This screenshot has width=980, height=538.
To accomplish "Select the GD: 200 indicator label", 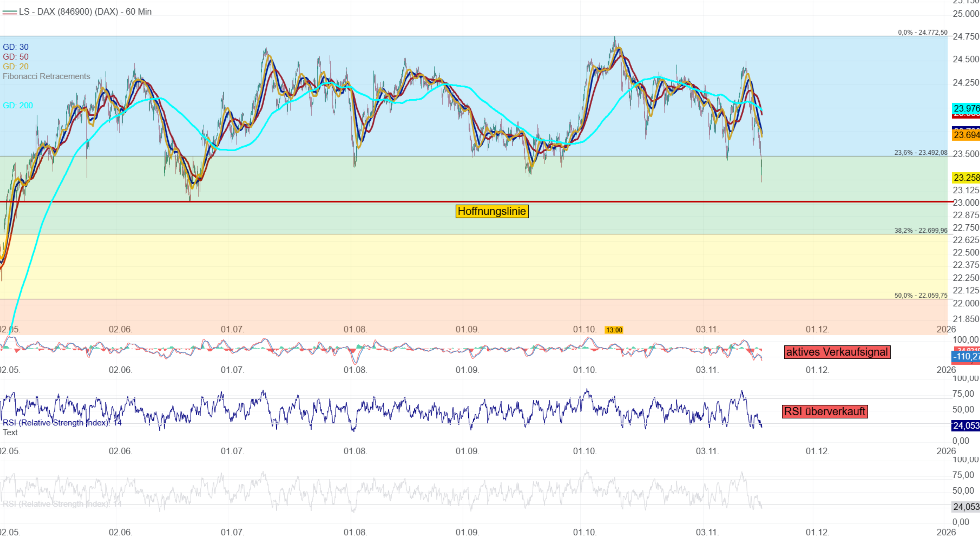I will point(18,105).
